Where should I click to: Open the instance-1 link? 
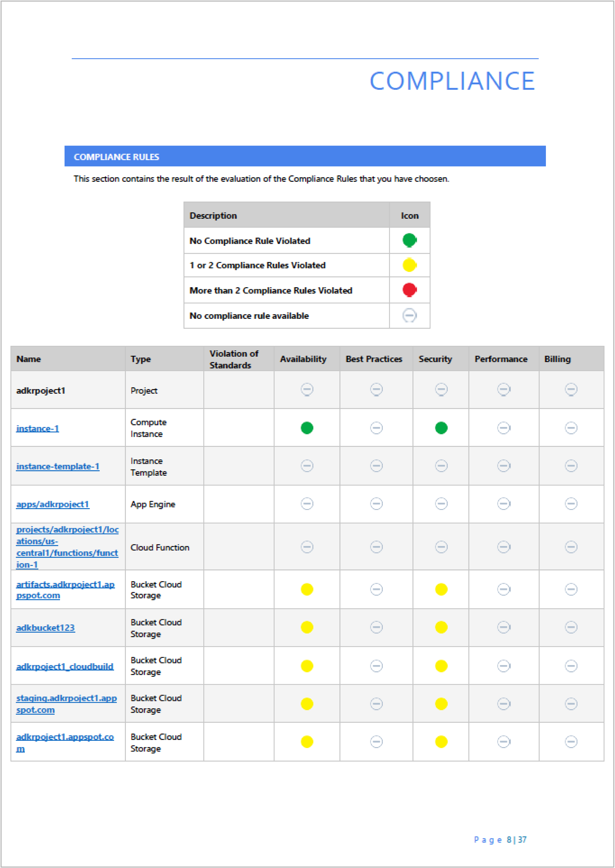tap(37, 428)
